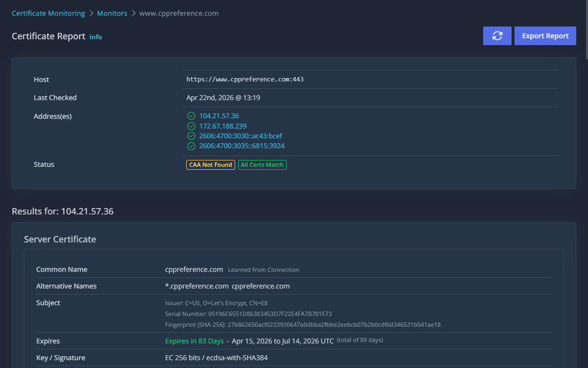Click the www.cppreference.com breadcrumb item
Screen dimensions: 588x368
[x=179, y=13]
